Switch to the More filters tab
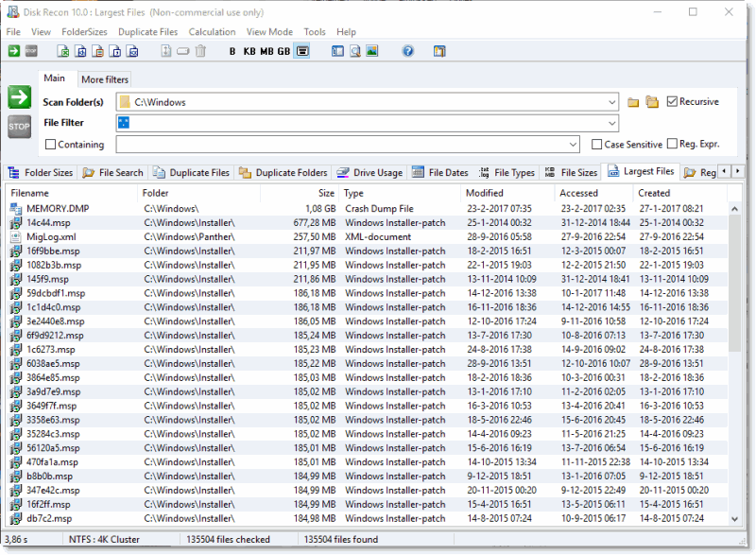756x555 pixels. (x=105, y=79)
